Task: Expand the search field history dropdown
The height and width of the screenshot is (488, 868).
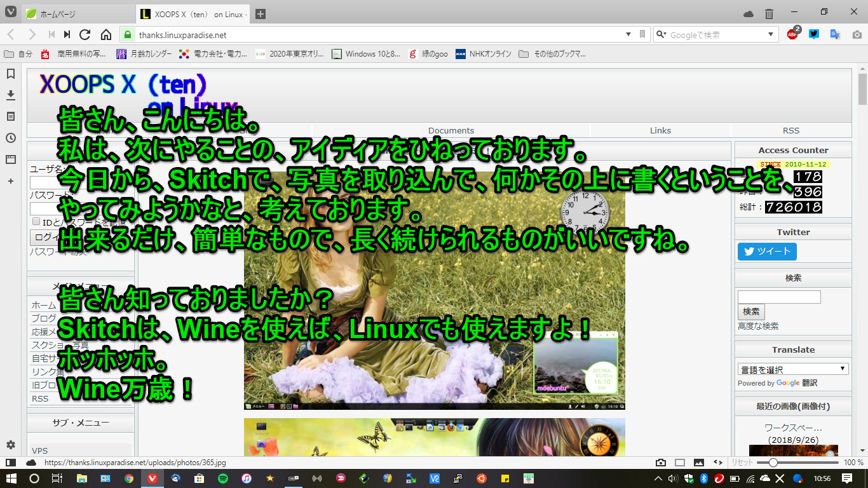Action: pyautogui.click(x=771, y=34)
